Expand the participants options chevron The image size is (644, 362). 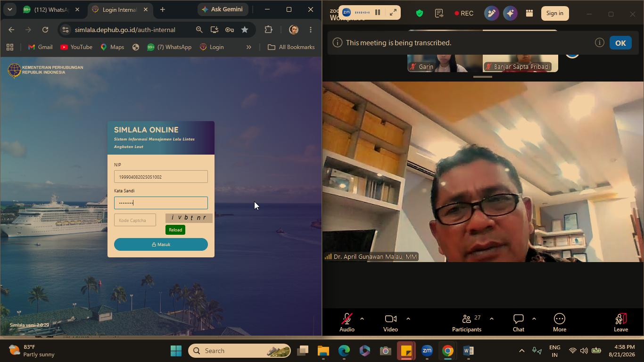(x=492, y=319)
